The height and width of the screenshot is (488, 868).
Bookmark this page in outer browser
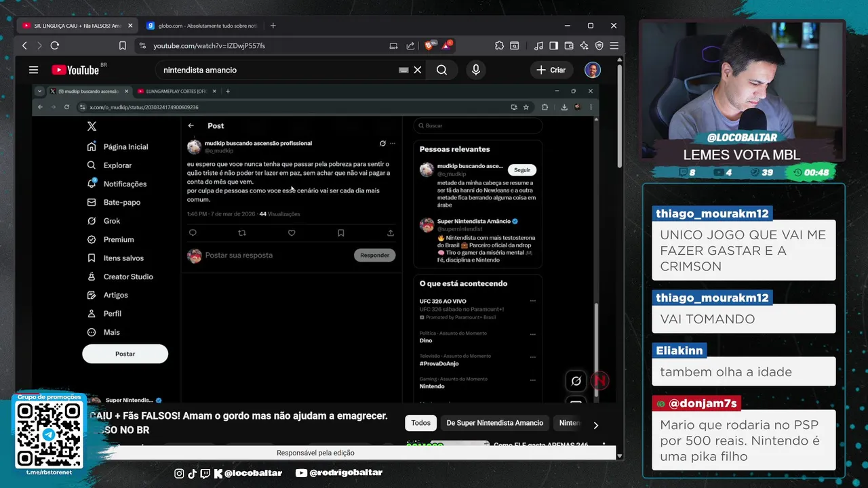[x=123, y=45]
